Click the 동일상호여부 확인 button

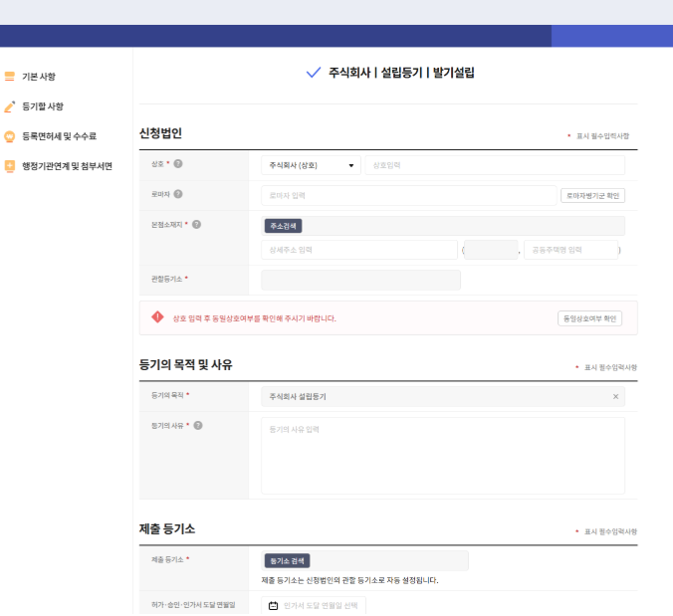click(x=589, y=318)
